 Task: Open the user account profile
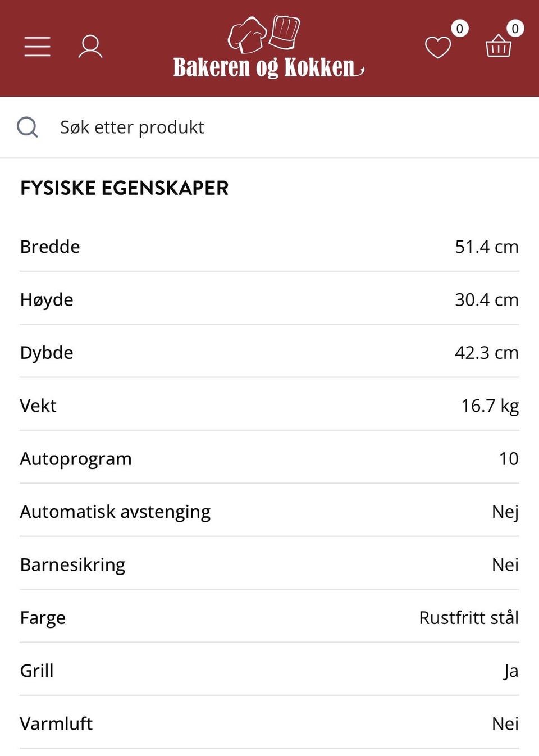(x=90, y=47)
